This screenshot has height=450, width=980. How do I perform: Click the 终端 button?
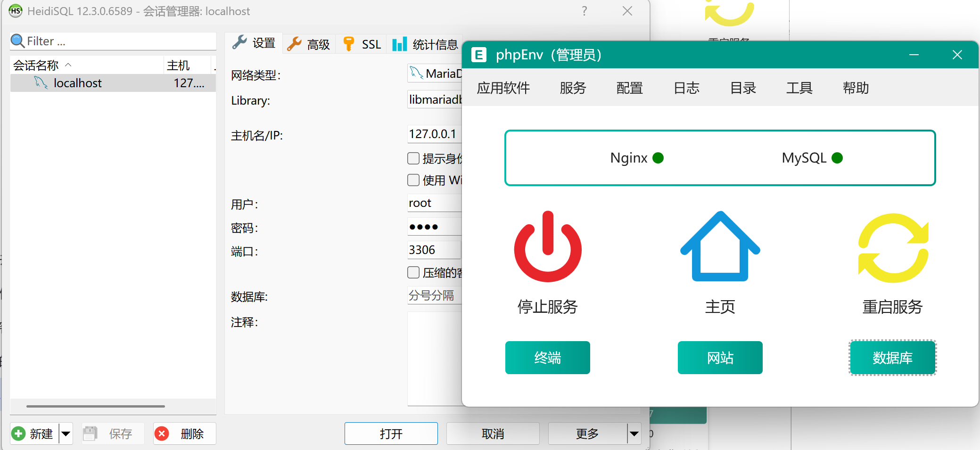pos(548,358)
